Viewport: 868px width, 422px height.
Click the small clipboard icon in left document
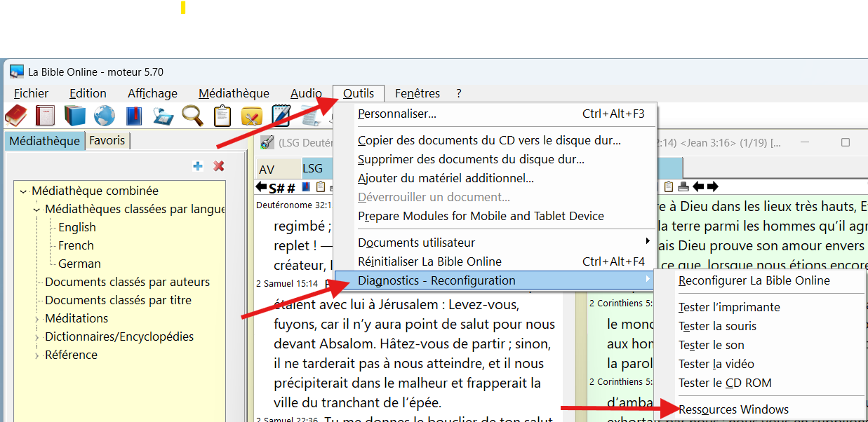click(320, 187)
